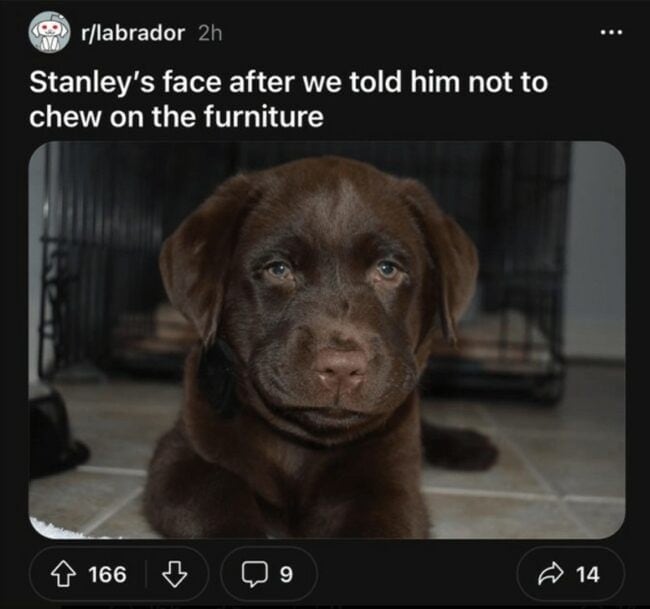View the chocolate labrador puppy photo
The image size is (650, 609).
[327, 340]
